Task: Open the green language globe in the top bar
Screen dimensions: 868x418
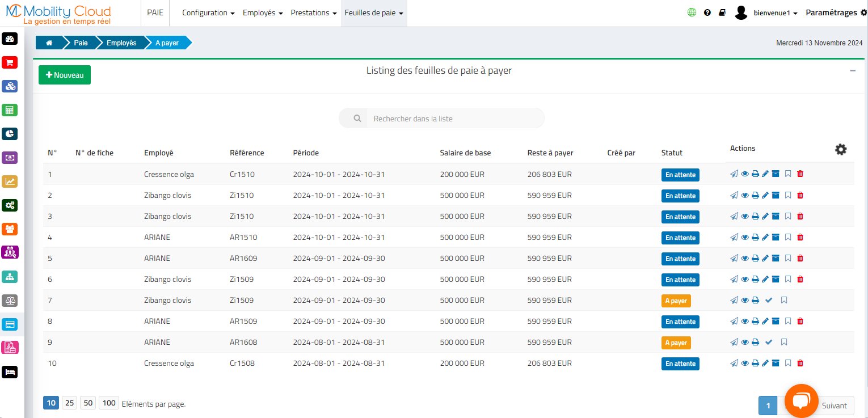Action: point(691,11)
